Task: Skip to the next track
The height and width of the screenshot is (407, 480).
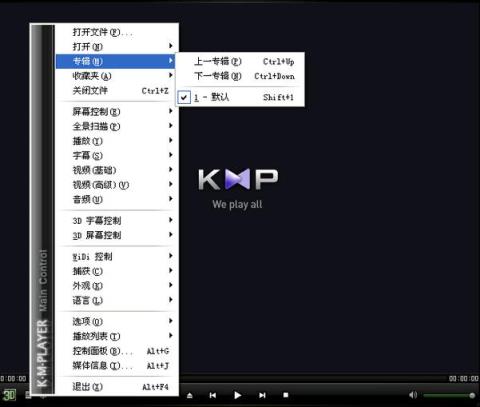Action: 262,395
